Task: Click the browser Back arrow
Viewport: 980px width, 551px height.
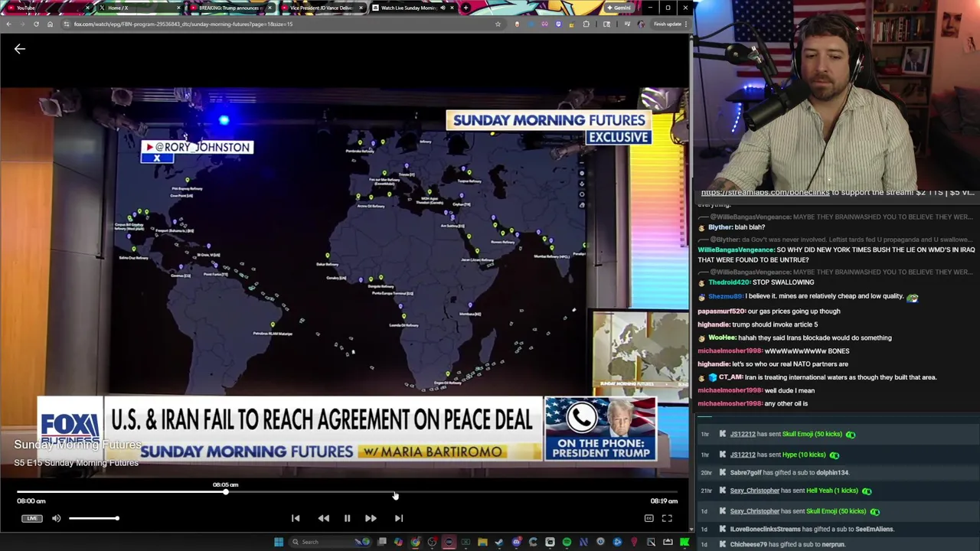Action: [x=8, y=24]
